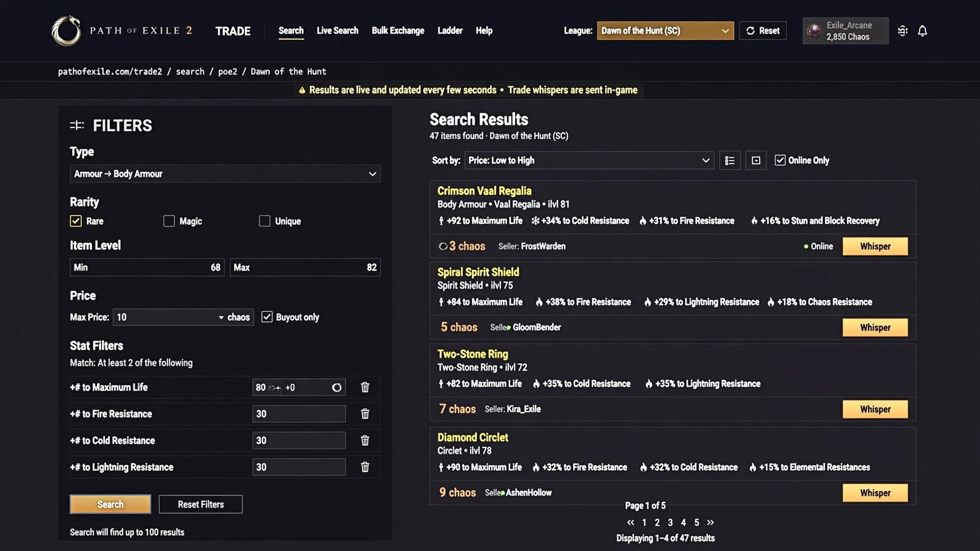The image size is (980, 551).
Task: Click the Item Level Min field
Action: (147, 268)
